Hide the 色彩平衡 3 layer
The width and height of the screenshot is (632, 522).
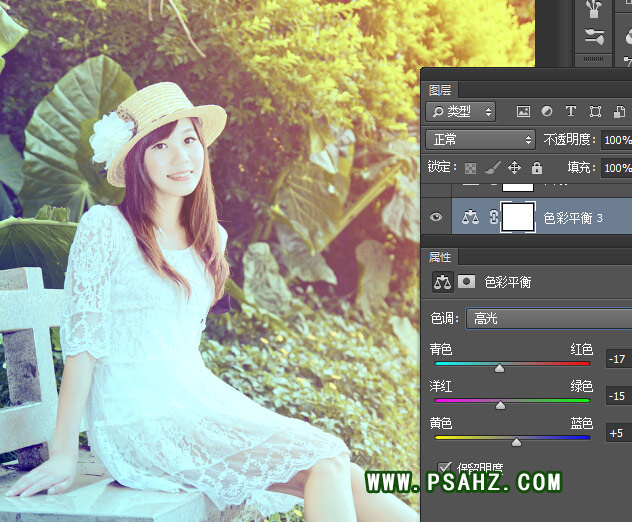click(435, 216)
